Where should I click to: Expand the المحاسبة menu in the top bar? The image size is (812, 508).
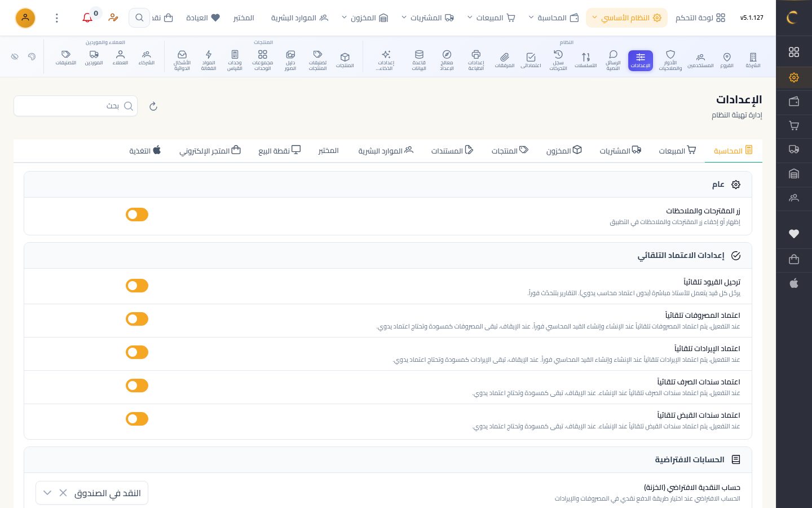coord(554,18)
